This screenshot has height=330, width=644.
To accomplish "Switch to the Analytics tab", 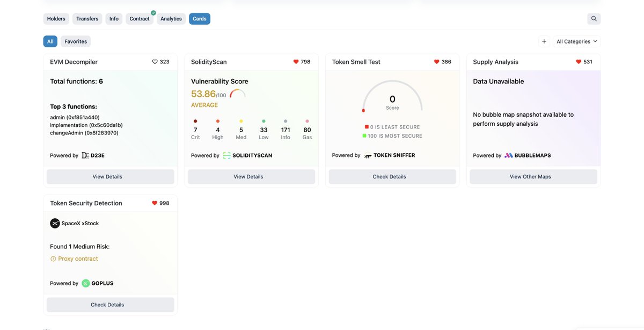I will pyautogui.click(x=171, y=19).
